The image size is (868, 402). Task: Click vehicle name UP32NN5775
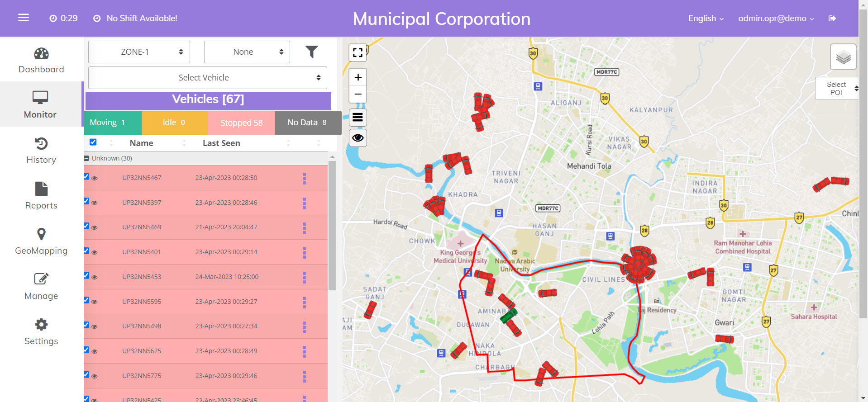coord(142,376)
